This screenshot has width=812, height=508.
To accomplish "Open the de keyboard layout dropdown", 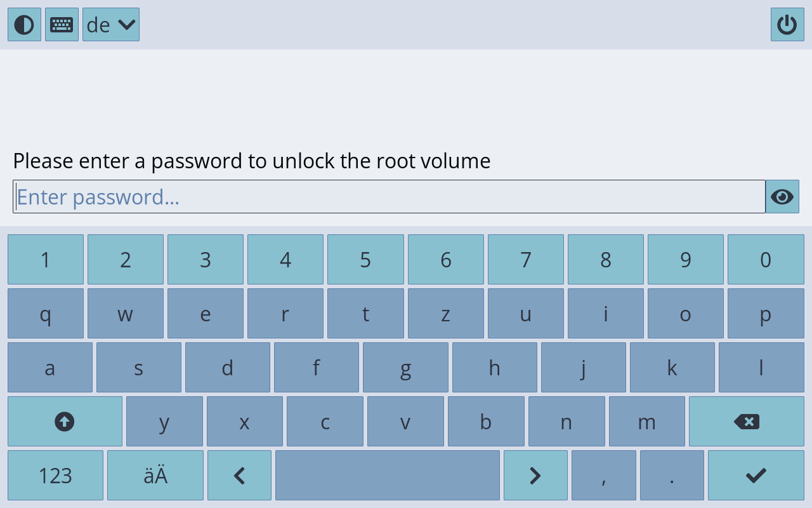I will click(x=111, y=25).
